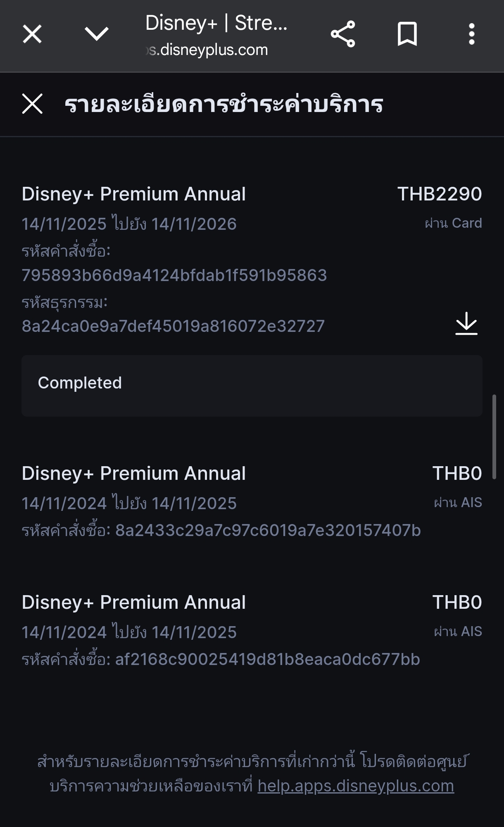Close the in-app browser tab
Screen dimensions: 504x827
(32, 34)
